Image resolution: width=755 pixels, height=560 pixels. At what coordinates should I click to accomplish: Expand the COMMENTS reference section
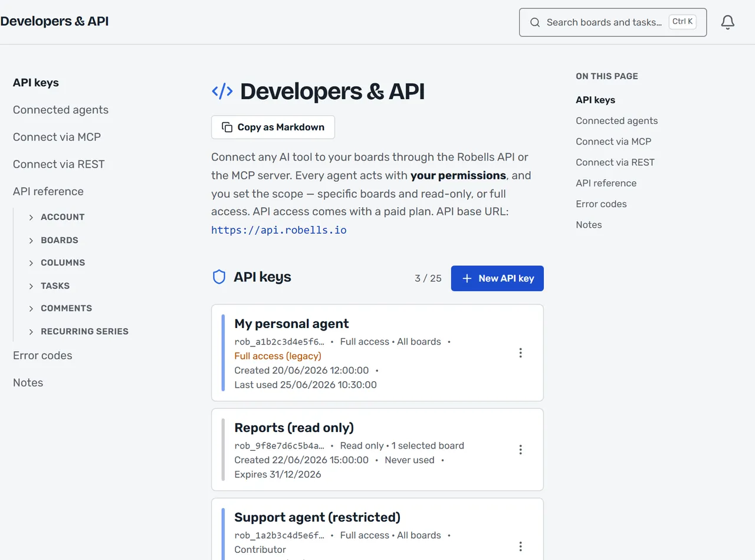click(60, 308)
